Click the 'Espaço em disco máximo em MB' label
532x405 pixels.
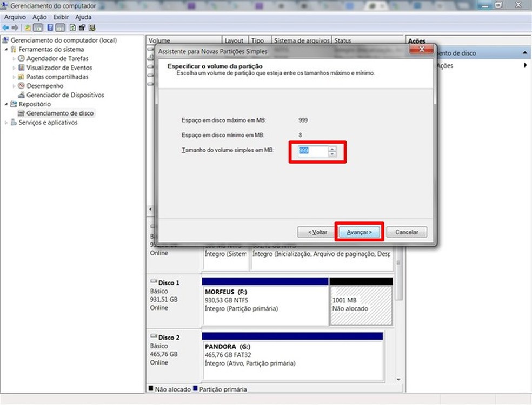(x=224, y=120)
